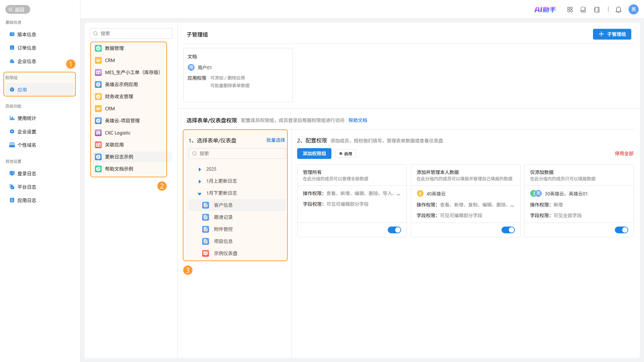Collapse the 1月下更新日志 tree node
This screenshot has height=362, width=644.
(200, 194)
